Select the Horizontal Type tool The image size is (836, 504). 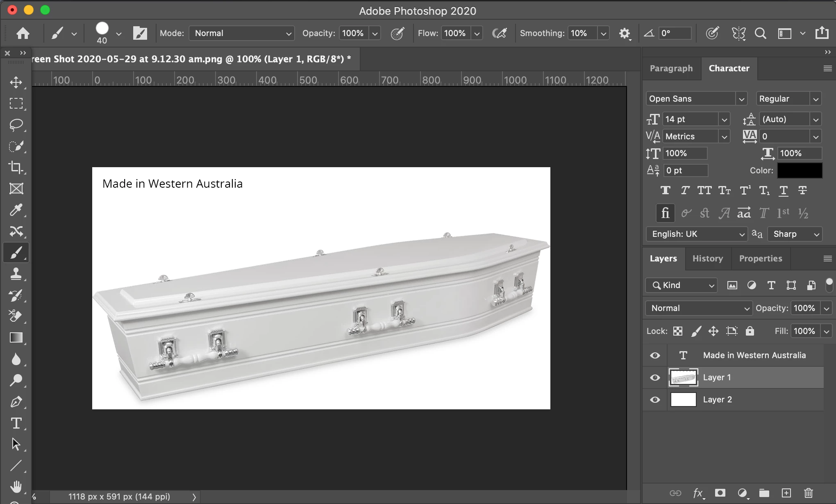(x=16, y=423)
